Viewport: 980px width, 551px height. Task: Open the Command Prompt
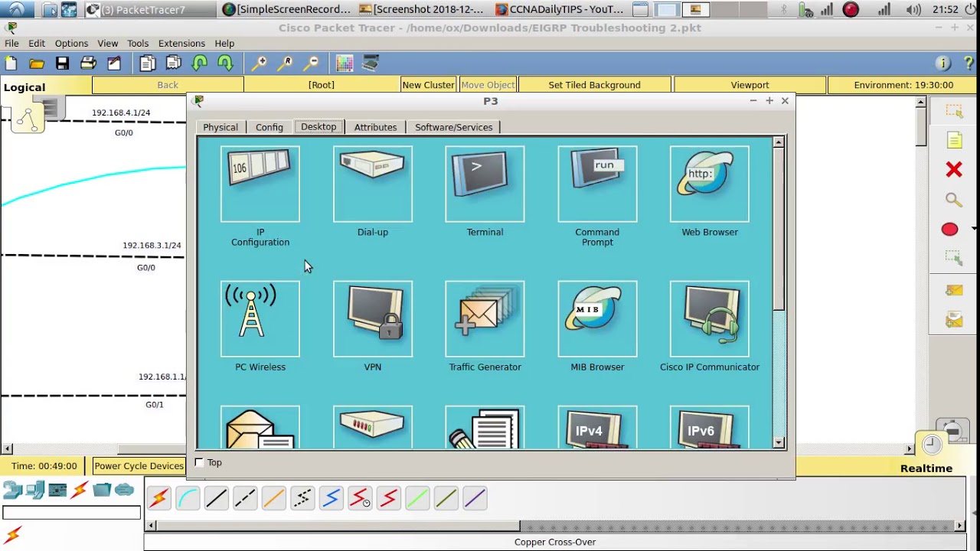coord(597,184)
